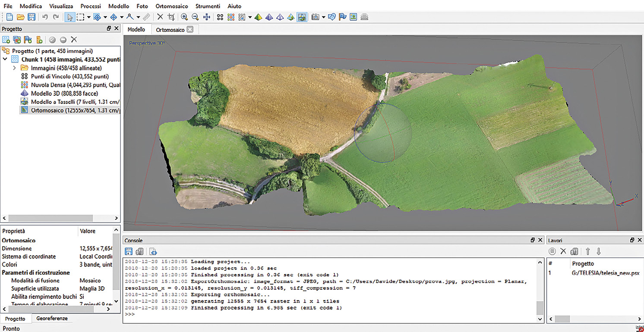Select Modello 3D (808,858 facce) item
Screen dimensions: 644x332
click(x=64, y=93)
